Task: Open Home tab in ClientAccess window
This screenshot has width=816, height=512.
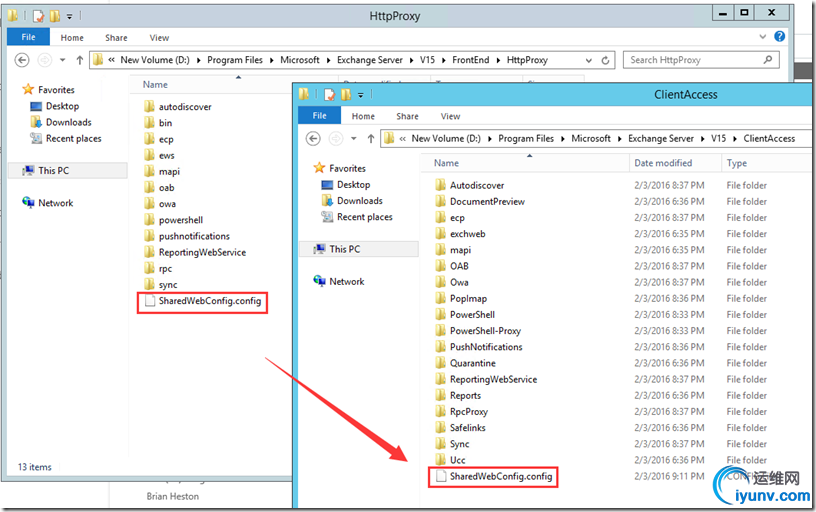Action: pyautogui.click(x=363, y=116)
